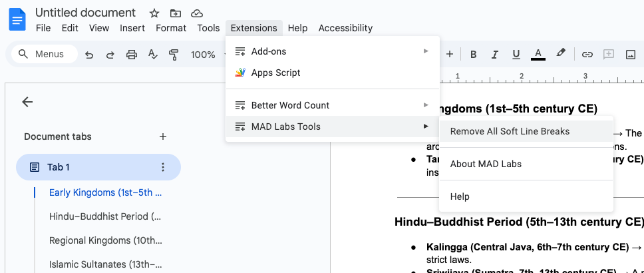Toggle underline formatting
The width and height of the screenshot is (644, 273).
[516, 55]
